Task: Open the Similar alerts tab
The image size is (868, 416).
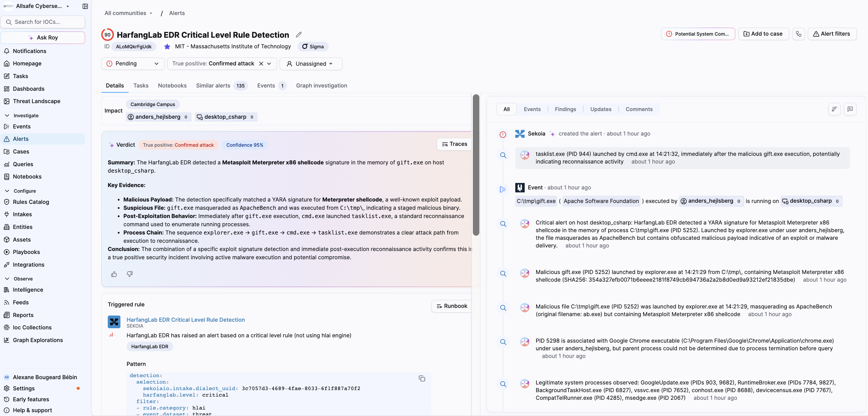Action: 221,86
